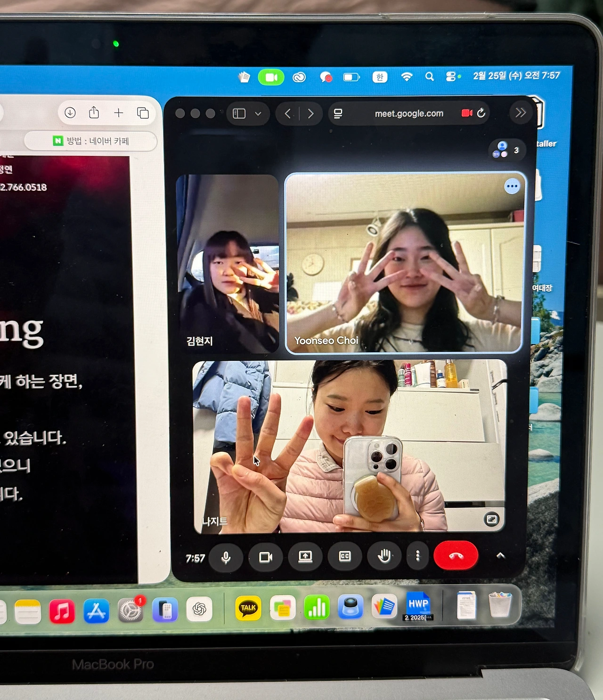The image size is (603, 700).
Task: Reload the meet.google.com page
Action: (x=481, y=113)
